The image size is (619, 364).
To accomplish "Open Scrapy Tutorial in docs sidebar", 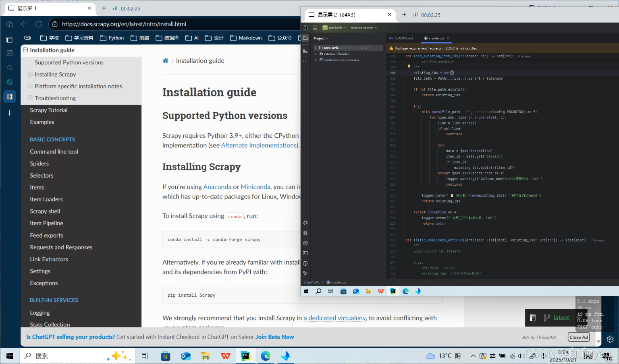I will (x=48, y=110).
